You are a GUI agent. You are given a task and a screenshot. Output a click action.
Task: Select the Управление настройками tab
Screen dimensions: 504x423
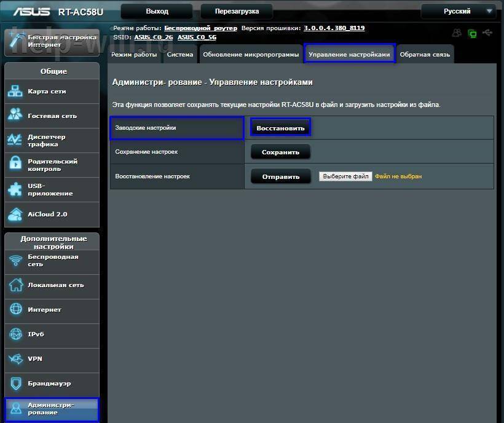click(349, 53)
